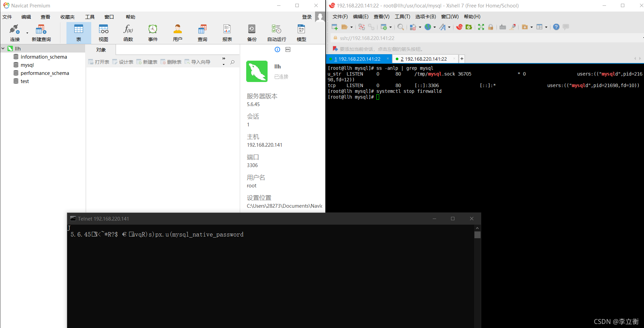The image size is (644, 328).
Task: Open Navicat's 收藏夹 menu
Action: click(x=67, y=17)
